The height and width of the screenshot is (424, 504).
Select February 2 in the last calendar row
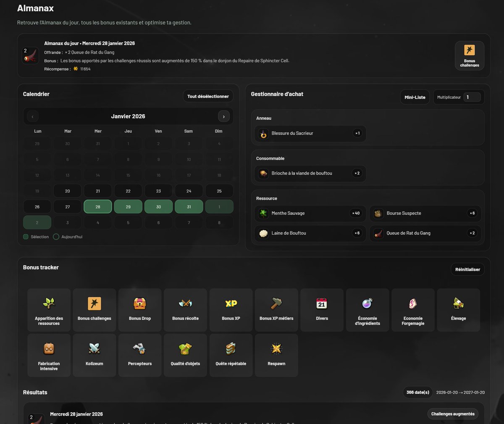point(37,222)
